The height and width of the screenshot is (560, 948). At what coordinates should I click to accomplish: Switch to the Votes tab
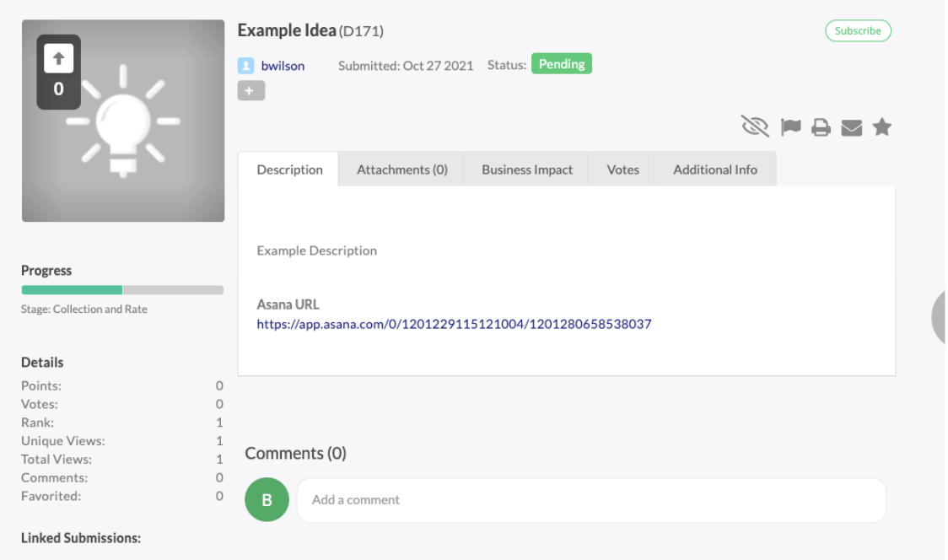tap(622, 170)
